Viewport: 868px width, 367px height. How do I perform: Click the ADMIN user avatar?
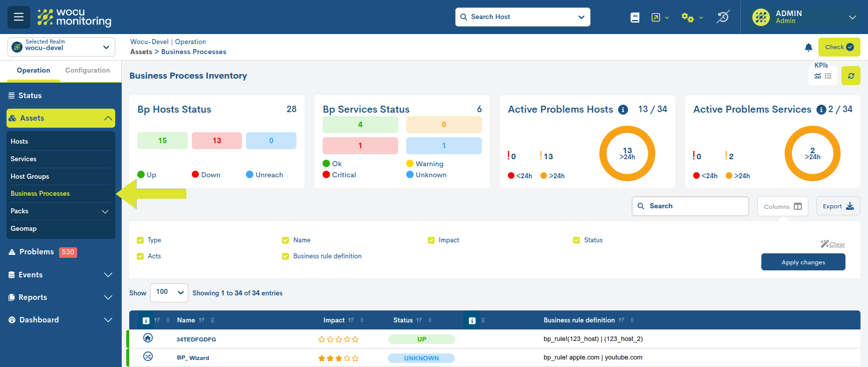click(x=761, y=17)
